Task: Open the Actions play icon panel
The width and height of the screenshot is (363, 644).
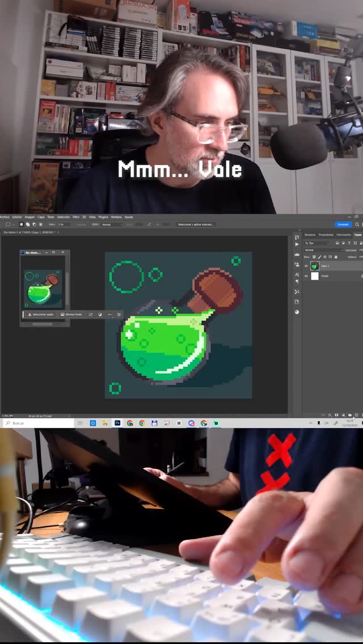Action: coord(297,244)
